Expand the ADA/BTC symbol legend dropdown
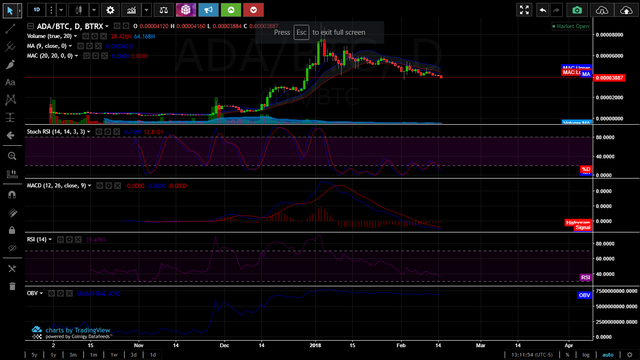This screenshot has width=640, height=360. click(107, 27)
